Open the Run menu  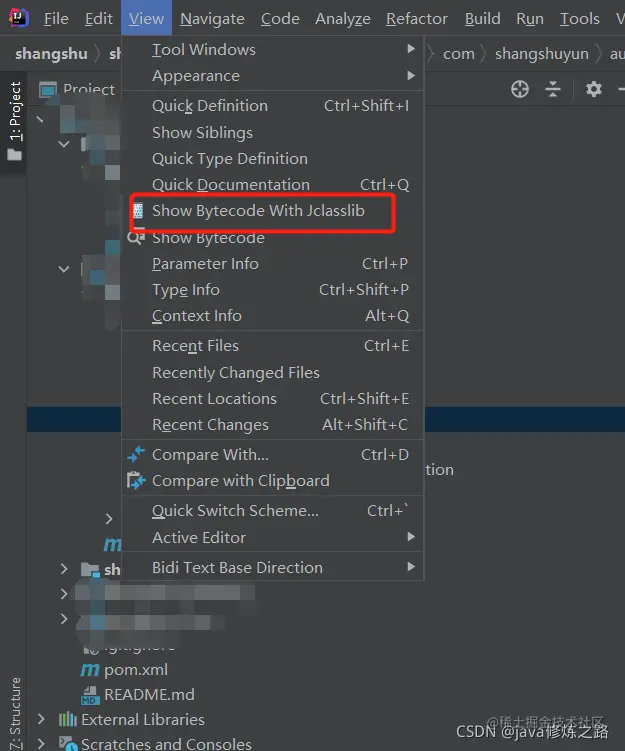click(x=530, y=19)
